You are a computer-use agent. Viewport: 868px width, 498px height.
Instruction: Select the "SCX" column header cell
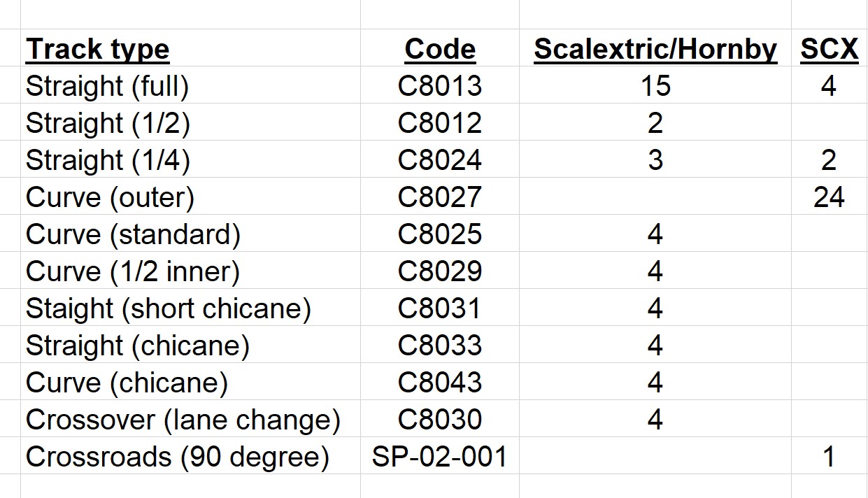829,49
